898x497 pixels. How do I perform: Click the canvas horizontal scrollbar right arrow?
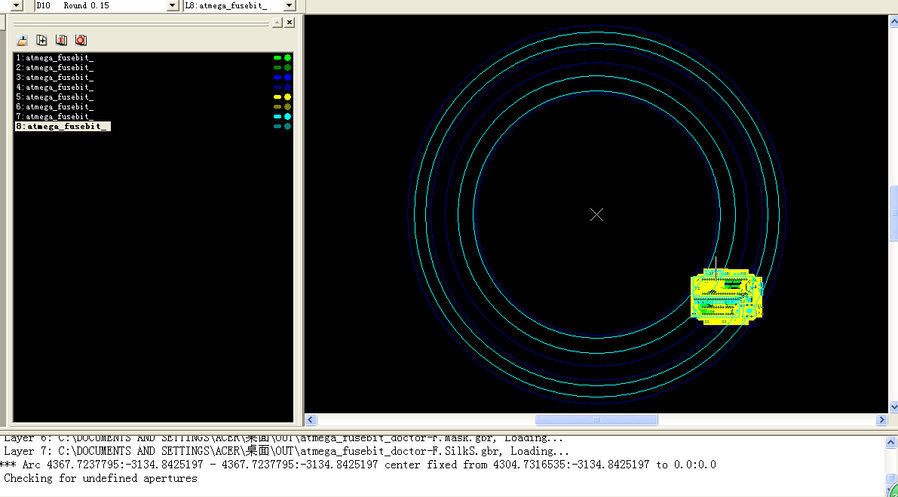point(882,420)
